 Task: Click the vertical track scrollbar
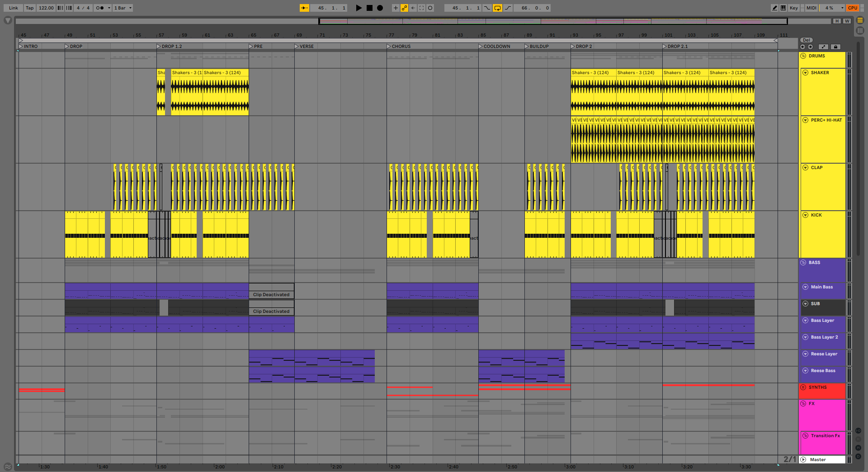point(859,149)
